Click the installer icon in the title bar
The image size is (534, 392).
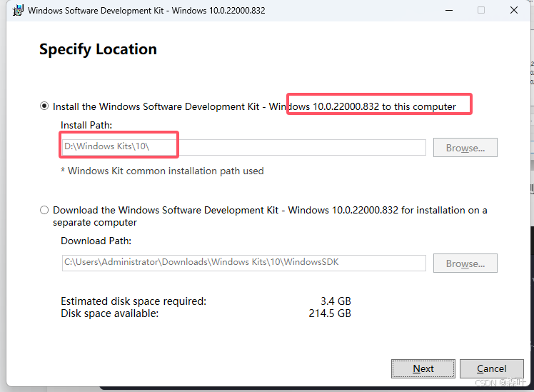point(18,10)
